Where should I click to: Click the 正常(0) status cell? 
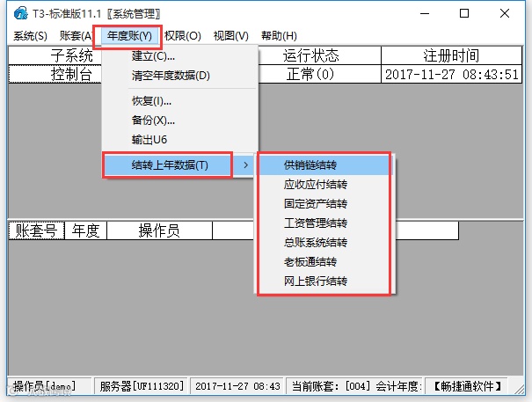(x=319, y=74)
